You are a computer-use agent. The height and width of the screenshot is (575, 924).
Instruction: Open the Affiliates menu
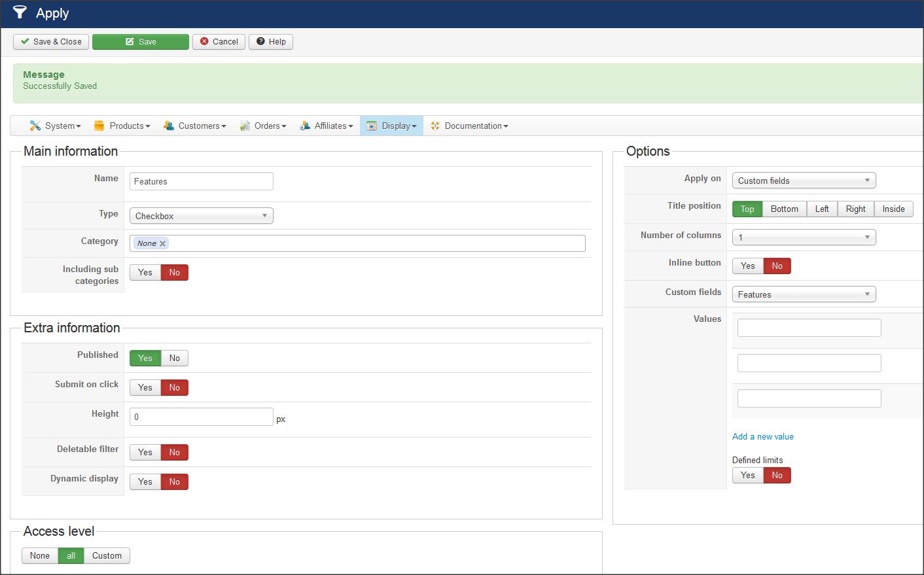pyautogui.click(x=327, y=126)
